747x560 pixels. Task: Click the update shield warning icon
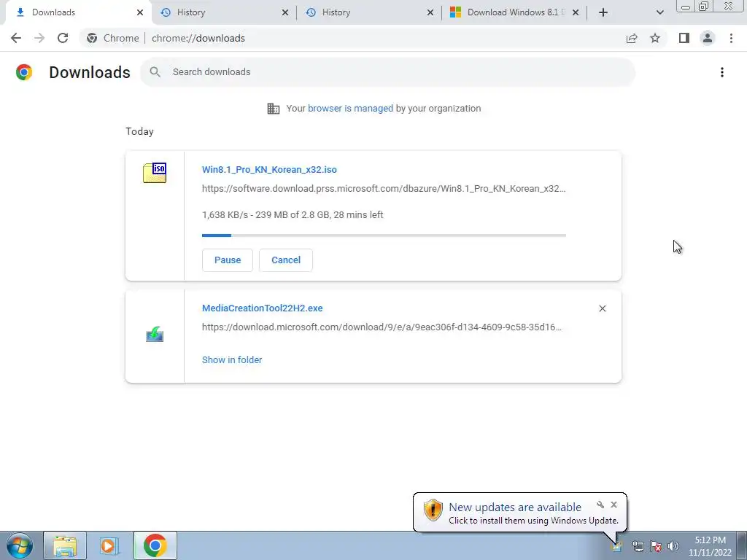[433, 510]
